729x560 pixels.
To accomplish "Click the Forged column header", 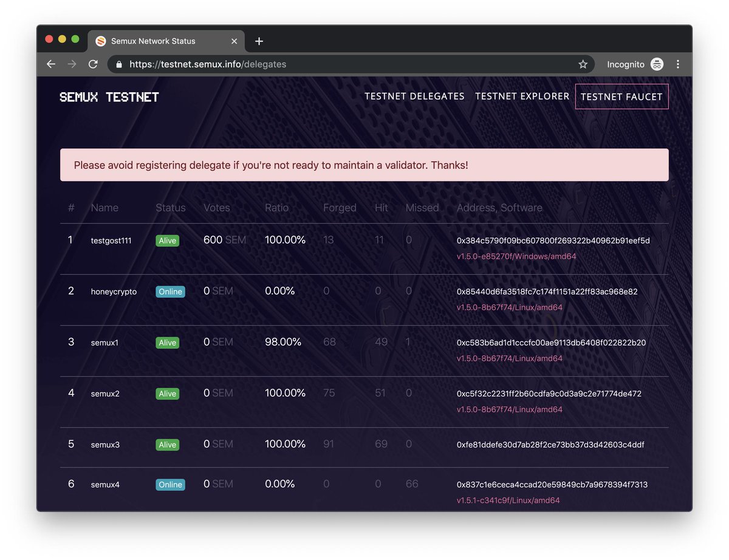I will 340,208.
